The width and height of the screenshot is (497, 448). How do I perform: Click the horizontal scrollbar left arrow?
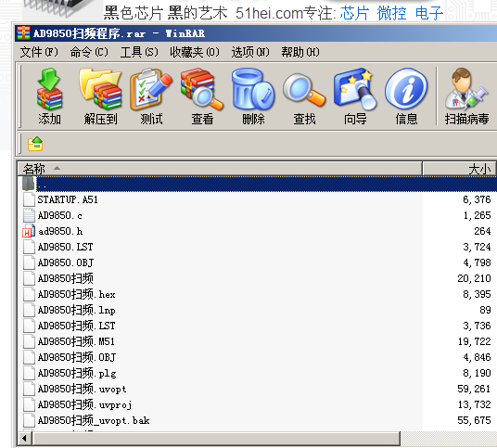click(25, 439)
